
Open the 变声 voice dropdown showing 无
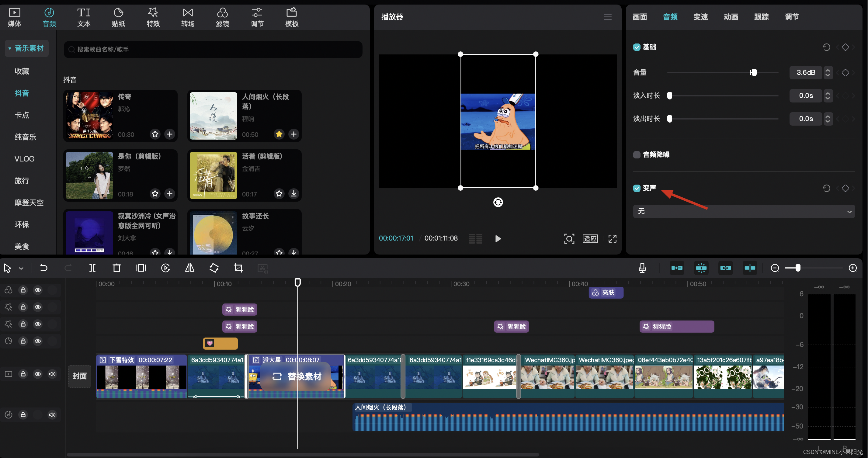tap(744, 211)
